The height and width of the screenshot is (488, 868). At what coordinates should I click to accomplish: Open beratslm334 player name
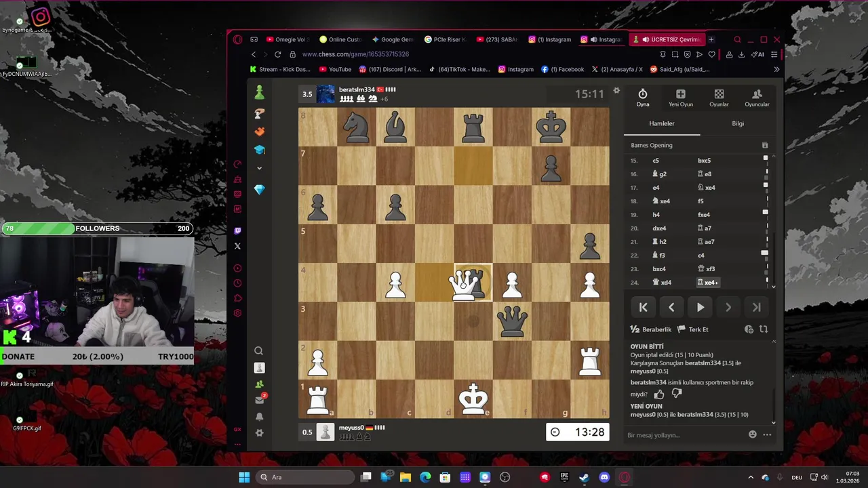click(x=357, y=89)
